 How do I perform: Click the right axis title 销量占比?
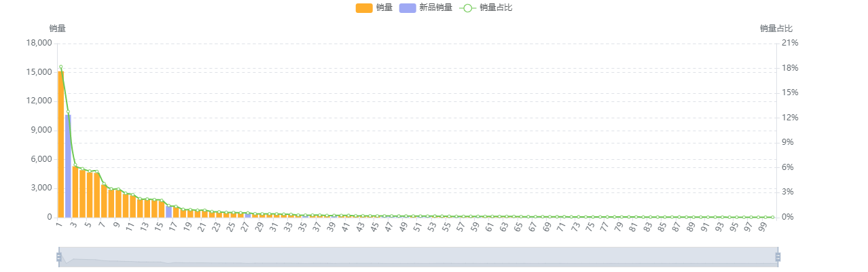(x=776, y=29)
